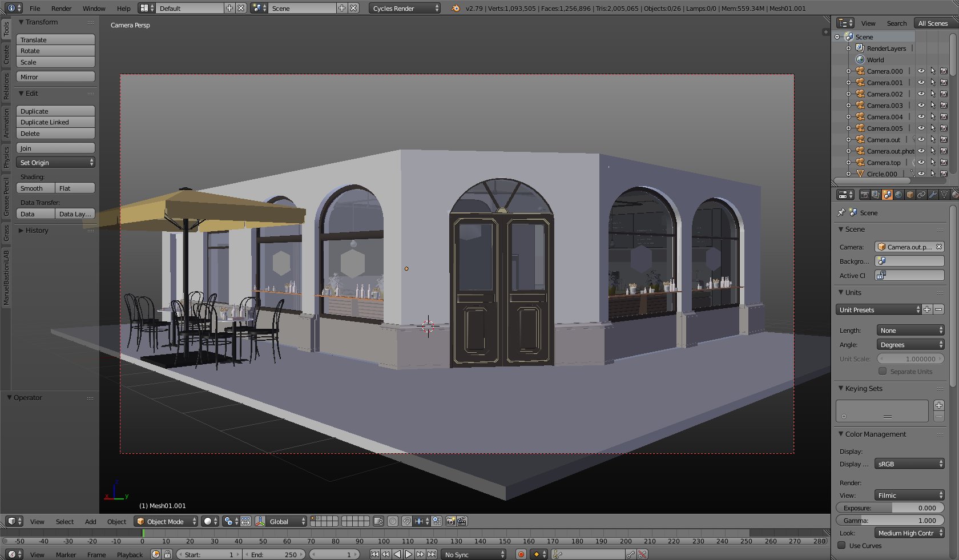This screenshot has height=560, width=959.
Task: Open the Render menu
Action: tap(61, 9)
